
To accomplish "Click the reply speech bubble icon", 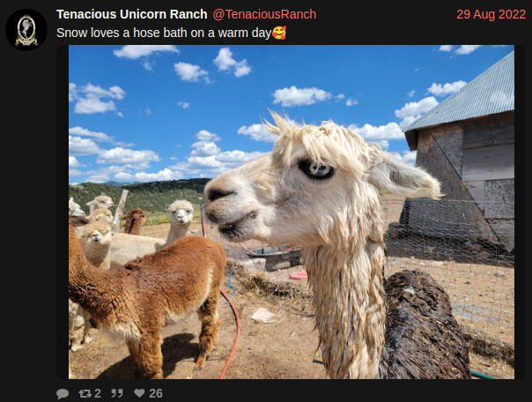I will point(63,393).
